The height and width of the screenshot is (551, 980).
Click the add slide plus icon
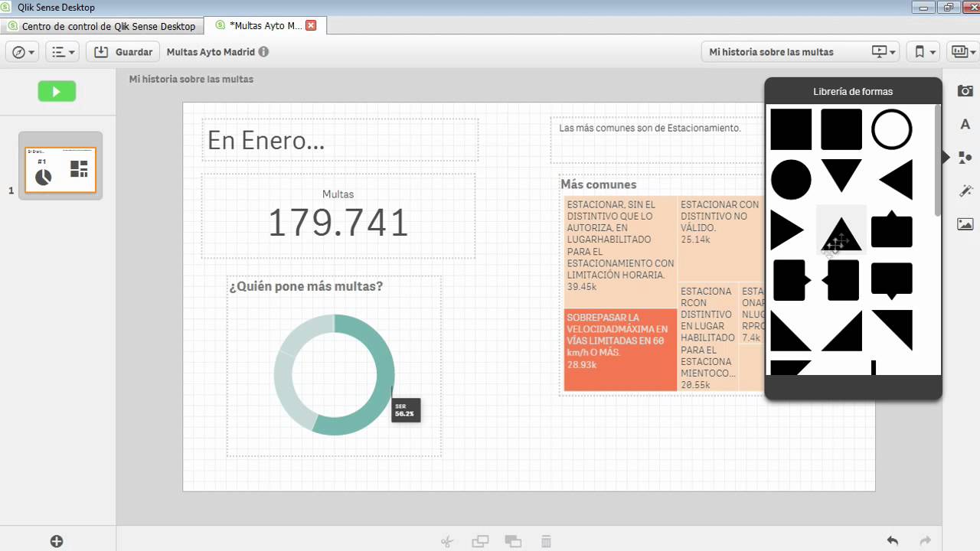(x=57, y=541)
